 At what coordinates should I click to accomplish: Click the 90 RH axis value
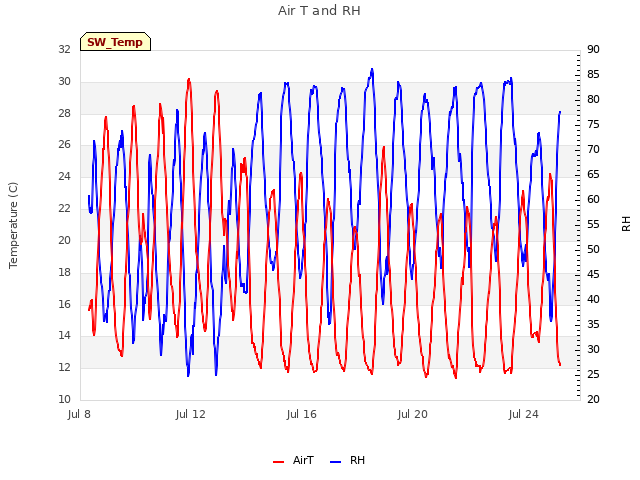point(593,49)
